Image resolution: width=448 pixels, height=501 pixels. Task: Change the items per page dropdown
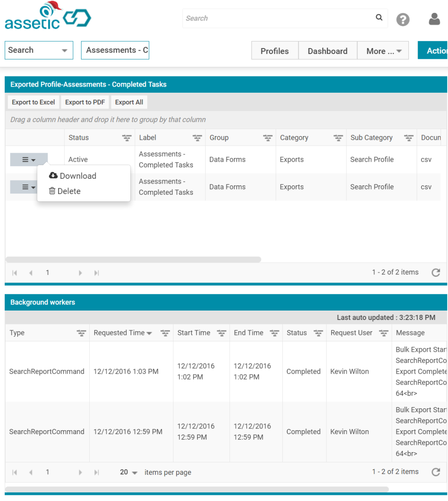pyautogui.click(x=128, y=472)
